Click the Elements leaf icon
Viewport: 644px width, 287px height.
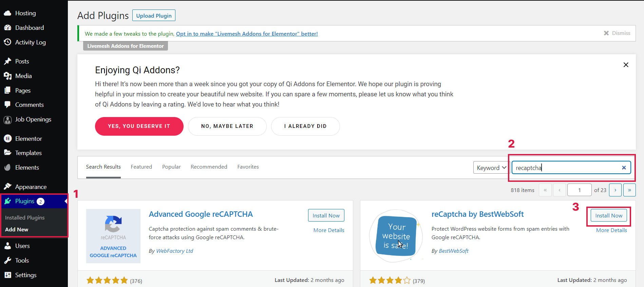7,167
